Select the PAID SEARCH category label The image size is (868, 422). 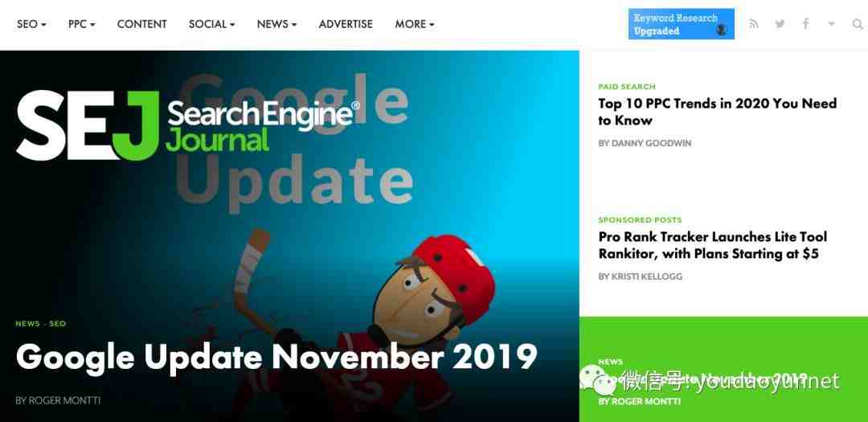pos(627,87)
